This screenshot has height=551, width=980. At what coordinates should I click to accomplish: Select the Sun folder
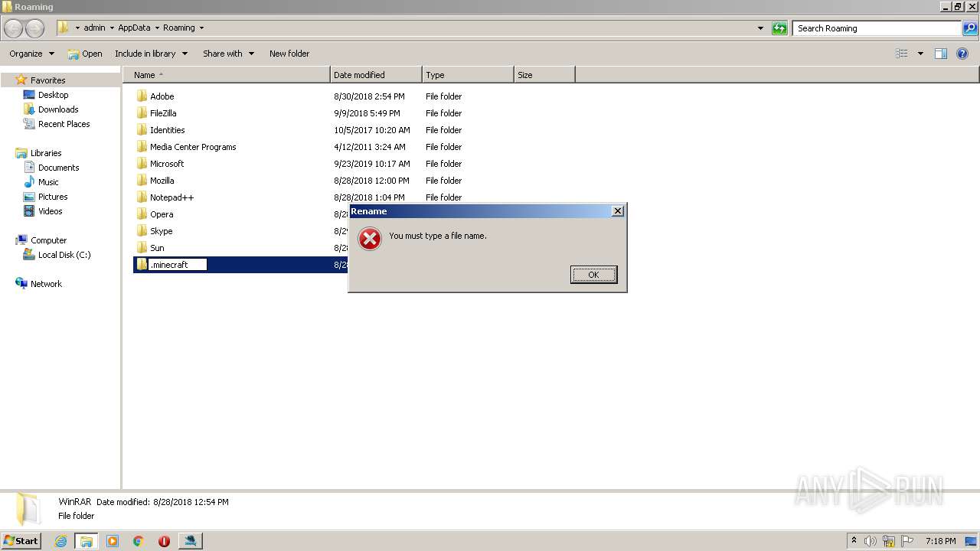157,248
